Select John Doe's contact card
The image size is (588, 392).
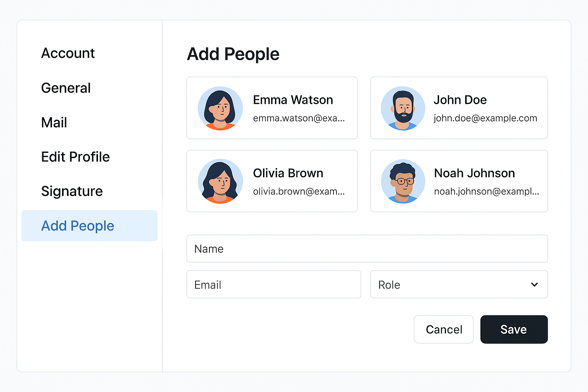[x=459, y=108]
